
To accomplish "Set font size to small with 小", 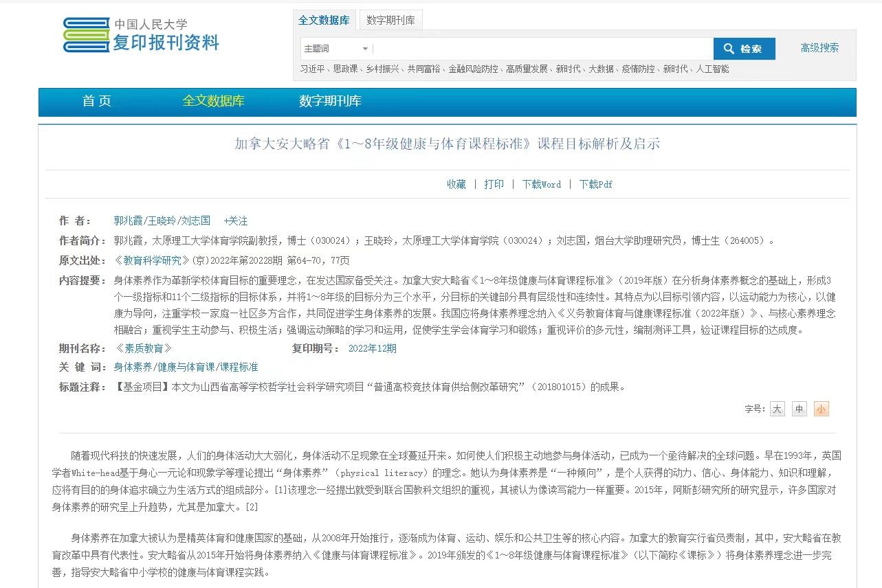I will coord(821,409).
